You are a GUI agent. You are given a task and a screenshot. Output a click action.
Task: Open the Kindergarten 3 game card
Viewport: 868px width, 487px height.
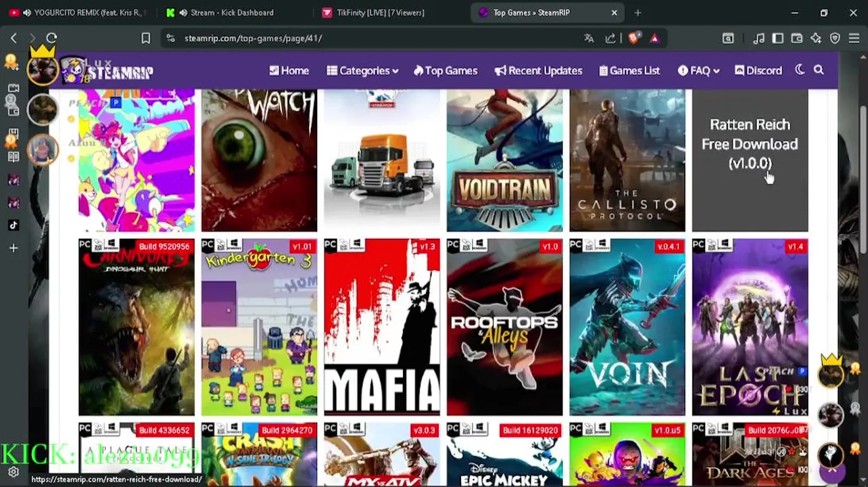[259, 327]
